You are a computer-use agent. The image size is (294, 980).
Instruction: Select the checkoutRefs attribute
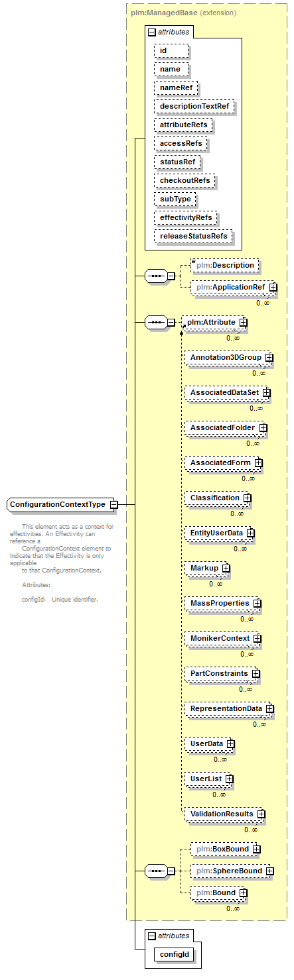click(x=186, y=180)
